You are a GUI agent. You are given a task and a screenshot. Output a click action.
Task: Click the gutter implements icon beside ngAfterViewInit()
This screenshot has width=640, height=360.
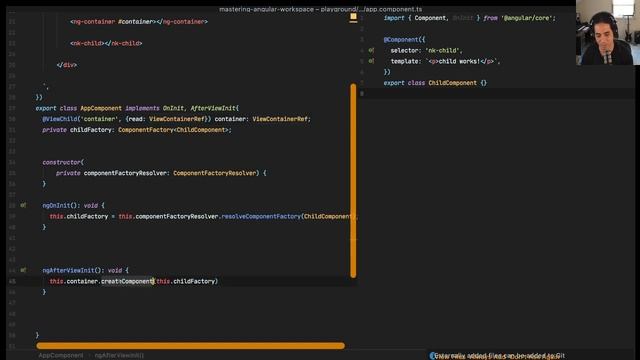tap(23, 270)
